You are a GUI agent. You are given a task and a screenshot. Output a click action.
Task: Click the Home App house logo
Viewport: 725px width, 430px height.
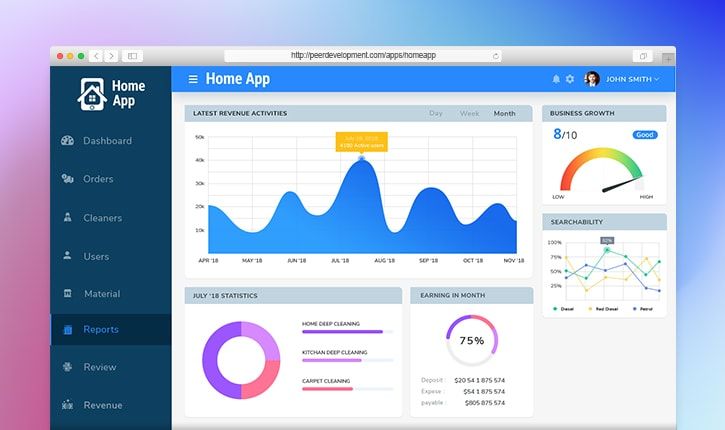coord(92,94)
